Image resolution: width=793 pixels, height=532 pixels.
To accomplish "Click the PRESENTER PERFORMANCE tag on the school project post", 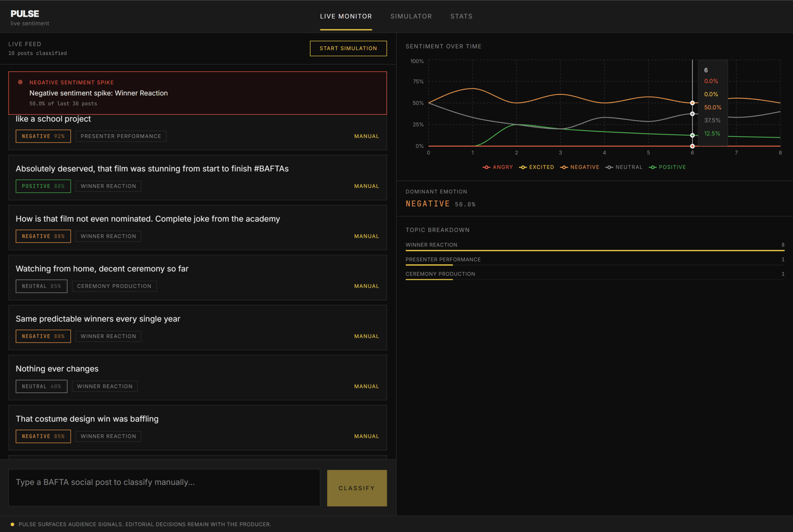I will click(121, 136).
